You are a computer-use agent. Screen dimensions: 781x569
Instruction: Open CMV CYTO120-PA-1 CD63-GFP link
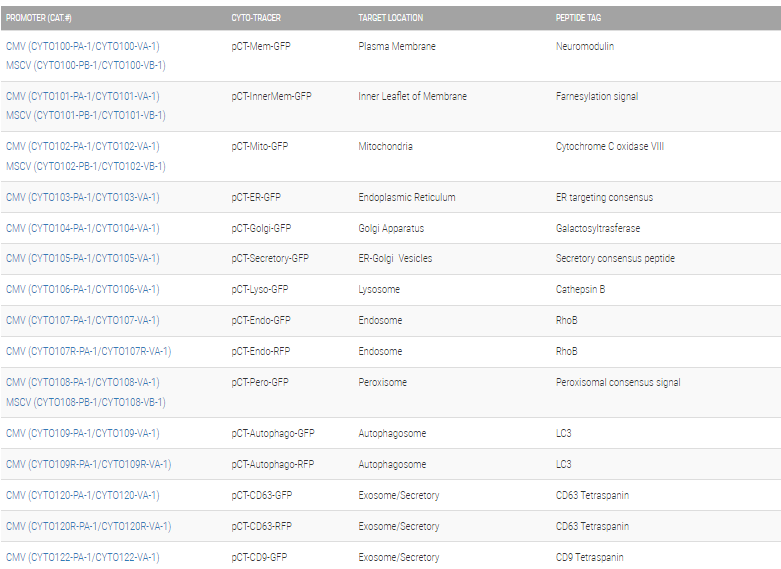(x=82, y=495)
